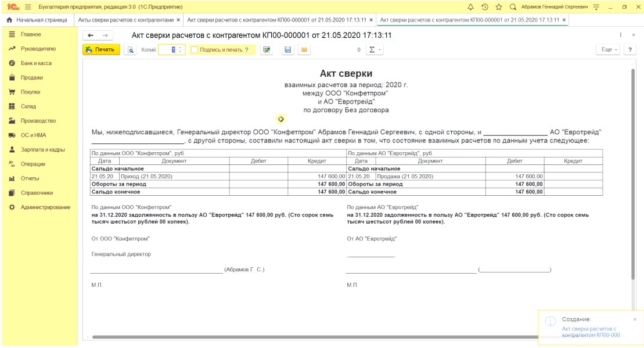Select the Приход (21.05.2020) document cell
This screenshot has width=644, height=348.
click(x=175, y=176)
